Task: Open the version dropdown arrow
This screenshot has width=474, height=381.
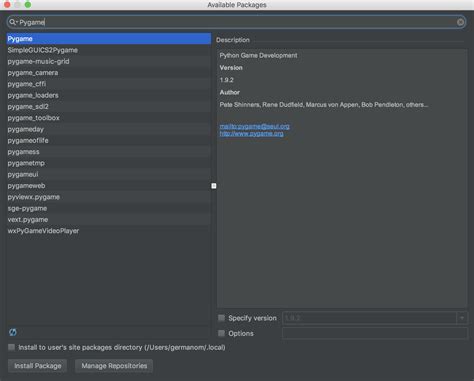Action: [462, 318]
